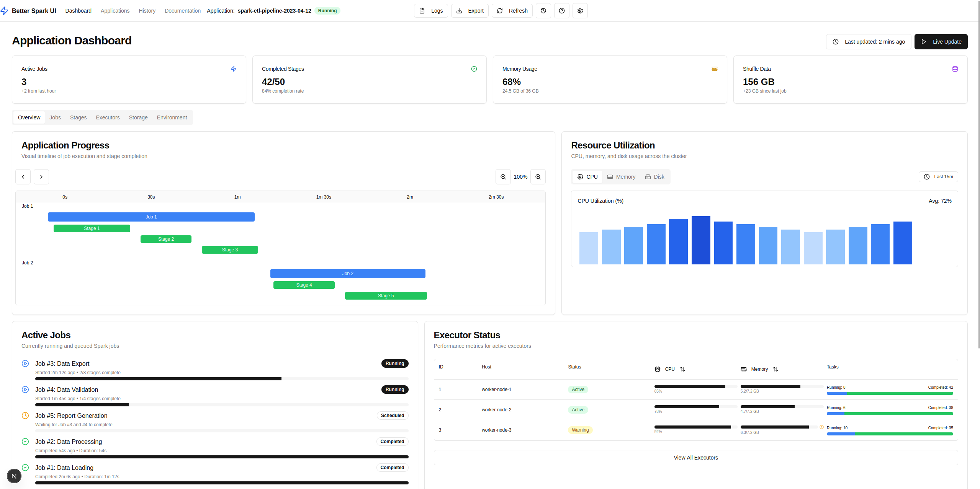Open the Logs button
Screen dimensions: 980x489
click(431, 11)
